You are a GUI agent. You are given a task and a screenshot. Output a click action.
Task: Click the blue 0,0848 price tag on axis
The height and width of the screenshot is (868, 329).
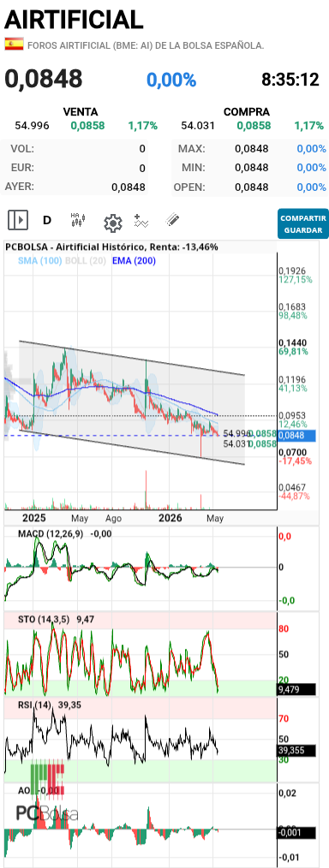(296, 436)
